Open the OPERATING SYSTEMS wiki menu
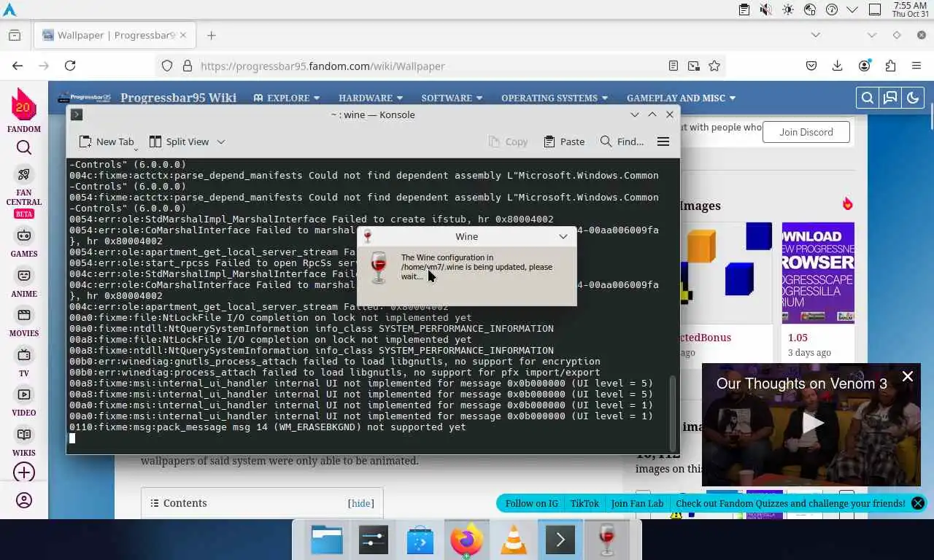This screenshot has height=560, width=934. (555, 98)
